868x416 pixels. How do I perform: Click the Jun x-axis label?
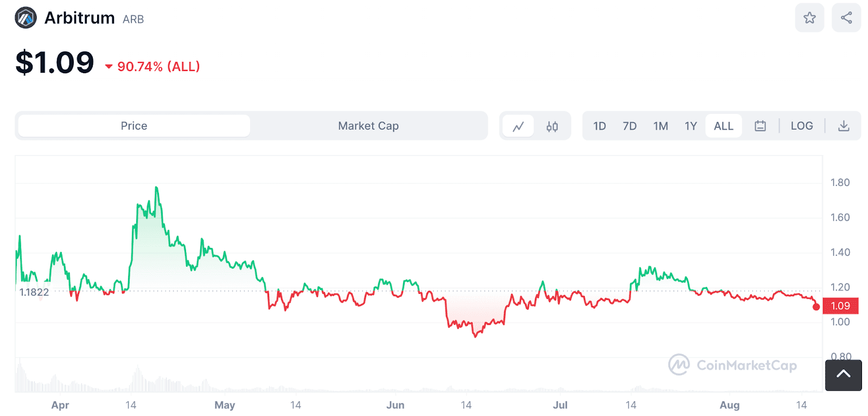[395, 405]
